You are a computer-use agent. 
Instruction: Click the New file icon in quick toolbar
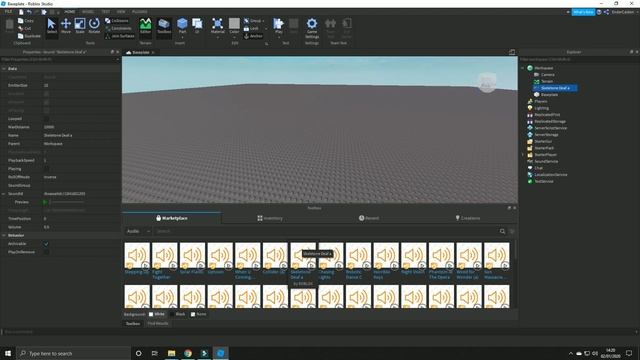click(x=21, y=12)
